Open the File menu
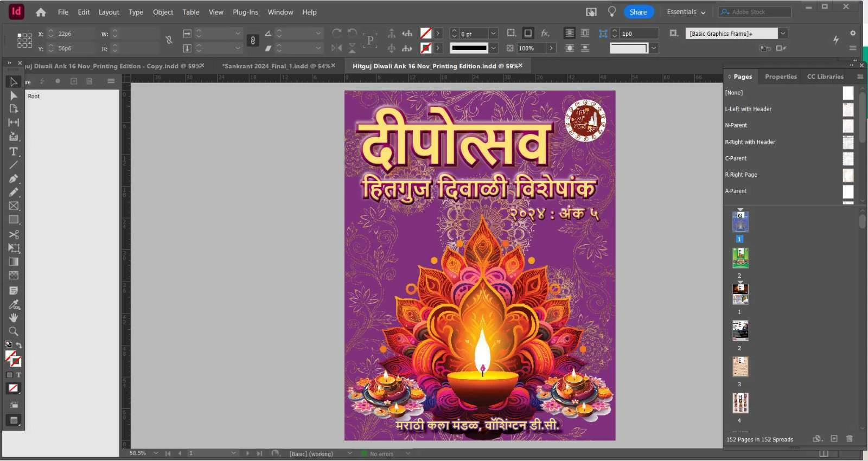This screenshot has height=461, width=868. 63,12
